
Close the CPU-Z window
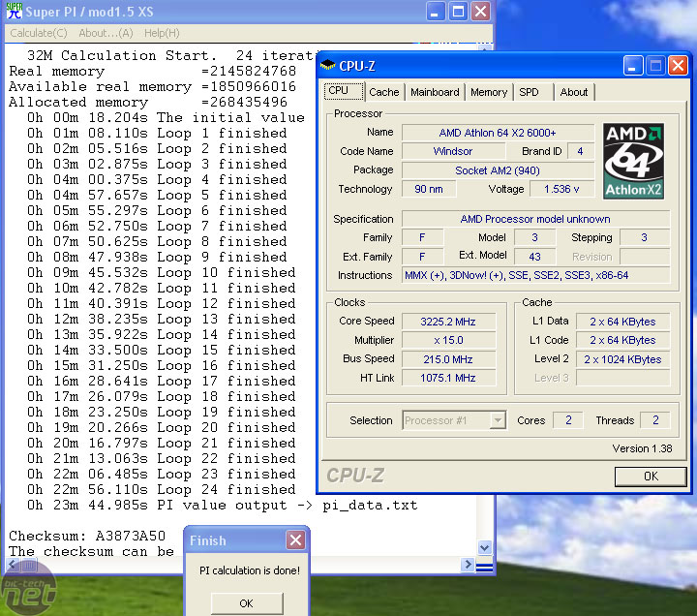(678, 66)
